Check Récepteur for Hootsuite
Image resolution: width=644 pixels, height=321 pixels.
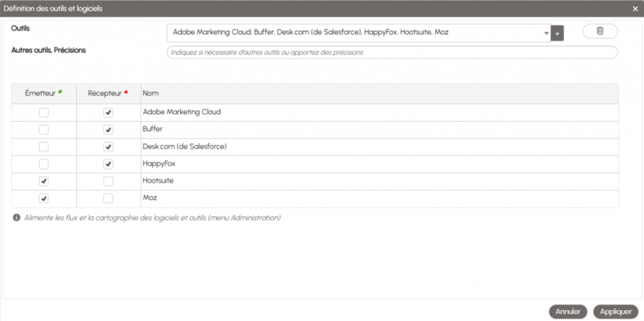click(x=108, y=181)
